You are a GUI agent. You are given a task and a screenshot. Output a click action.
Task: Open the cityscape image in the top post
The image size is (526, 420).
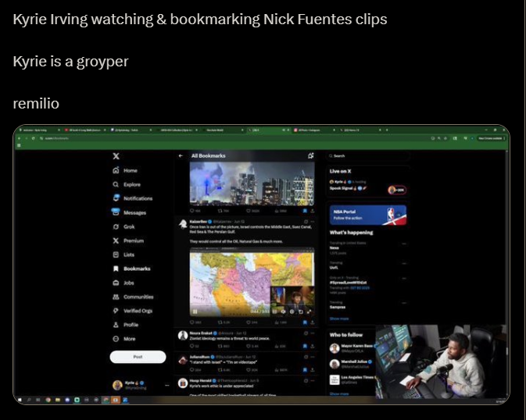click(x=252, y=183)
